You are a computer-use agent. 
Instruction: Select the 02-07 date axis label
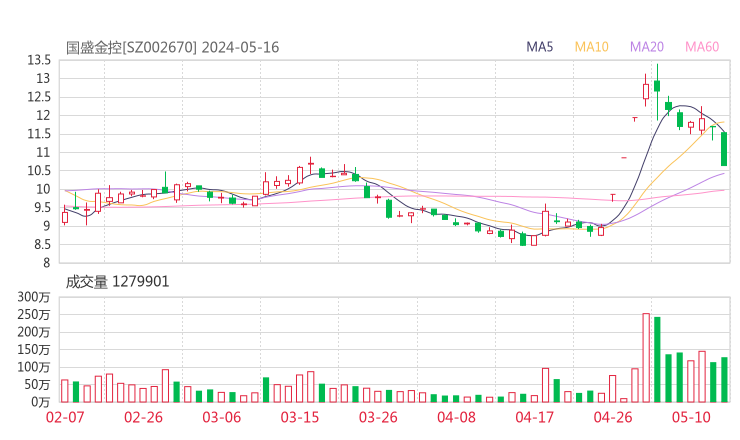65,417
